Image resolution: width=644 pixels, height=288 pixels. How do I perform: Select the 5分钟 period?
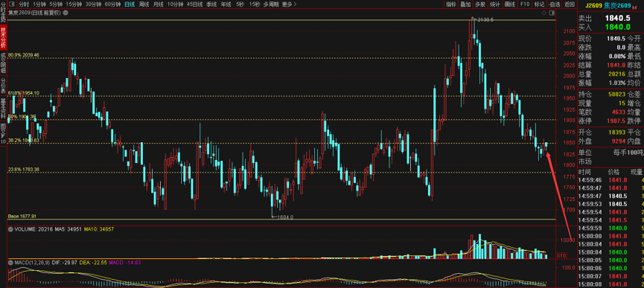(x=56, y=4)
